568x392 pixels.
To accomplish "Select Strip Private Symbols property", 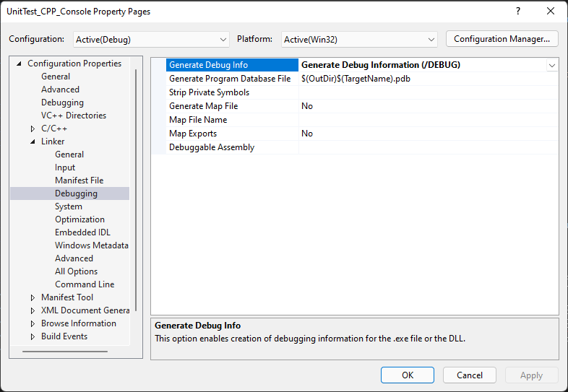I will [232, 92].
